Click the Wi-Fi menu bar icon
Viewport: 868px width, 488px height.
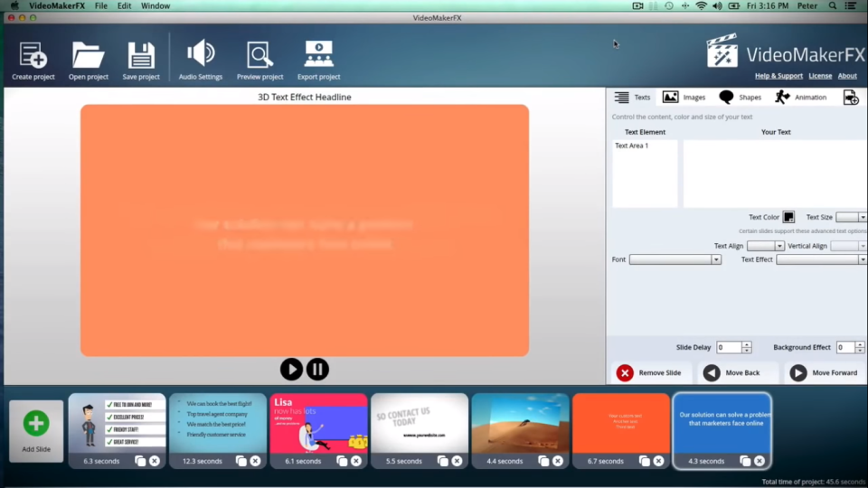[x=701, y=5]
